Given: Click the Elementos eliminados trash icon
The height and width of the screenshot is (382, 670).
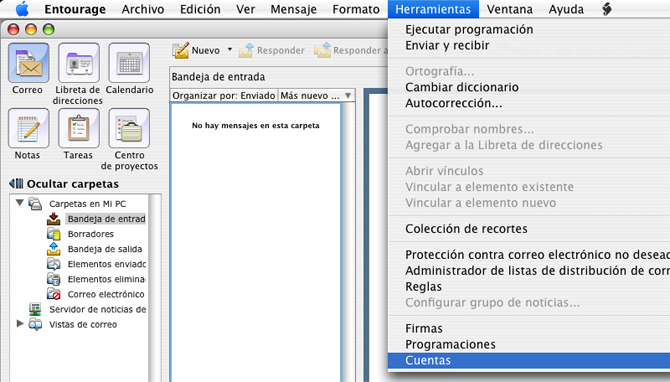Looking at the screenshot, I should (x=54, y=279).
